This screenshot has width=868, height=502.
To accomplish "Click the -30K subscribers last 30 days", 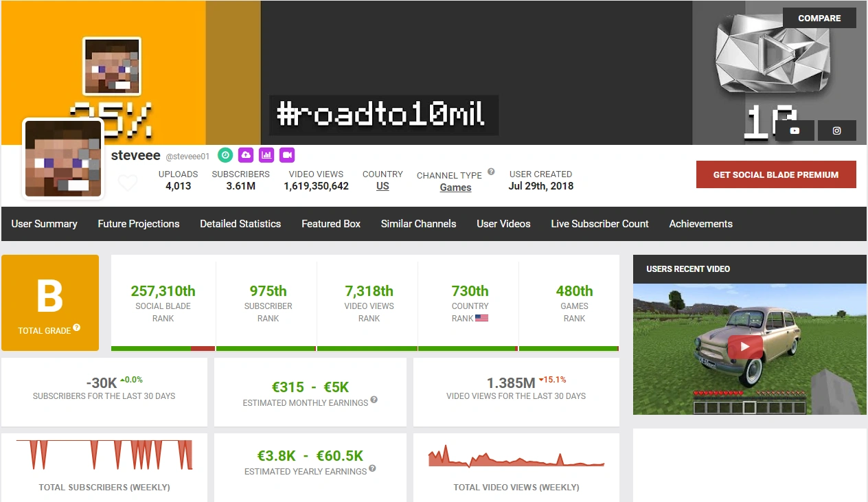I will click(x=101, y=383).
